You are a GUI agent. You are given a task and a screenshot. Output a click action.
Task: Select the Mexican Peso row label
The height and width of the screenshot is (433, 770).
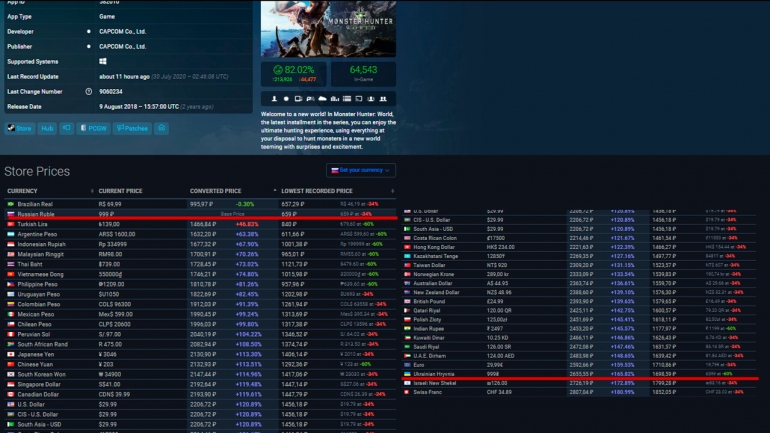[x=36, y=314]
